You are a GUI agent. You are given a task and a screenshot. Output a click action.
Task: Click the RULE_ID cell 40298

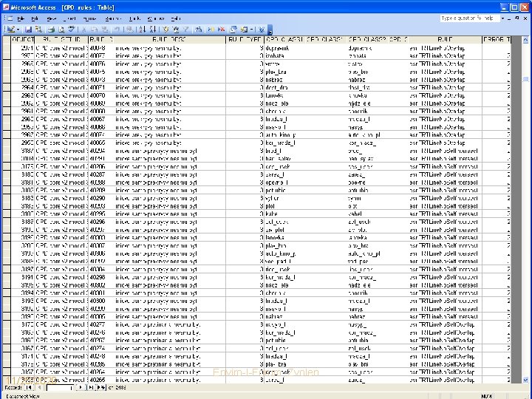pos(101,277)
